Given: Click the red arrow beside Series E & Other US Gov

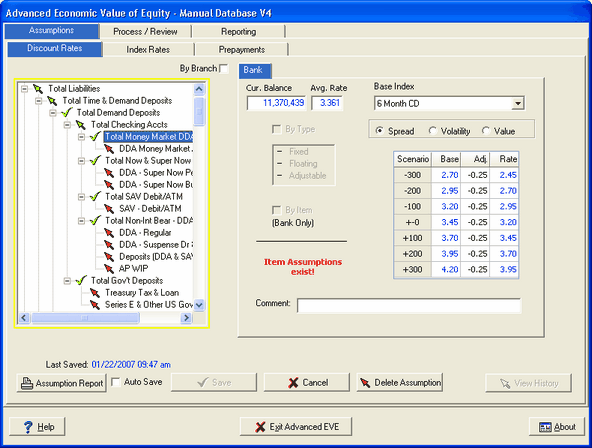Looking at the screenshot, I should (95, 305).
